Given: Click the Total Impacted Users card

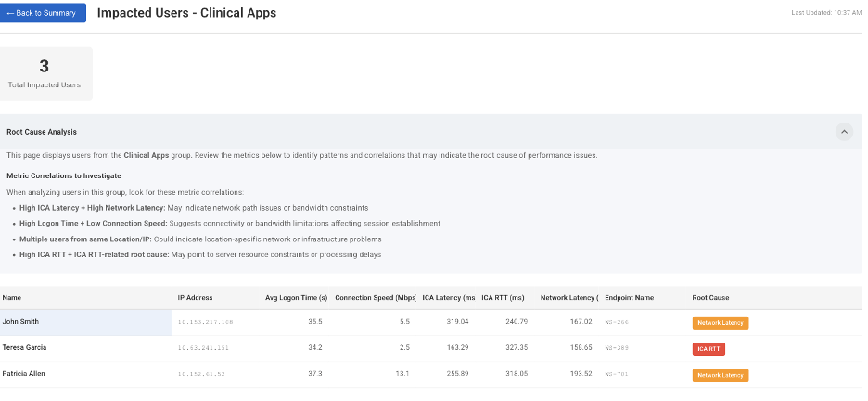Looking at the screenshot, I should 45,73.
